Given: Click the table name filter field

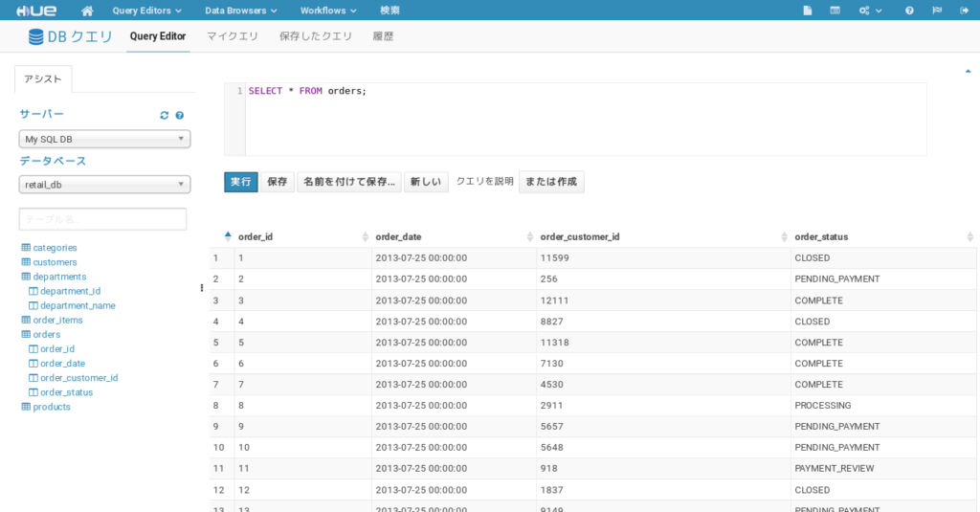Looking at the screenshot, I should 102,219.
